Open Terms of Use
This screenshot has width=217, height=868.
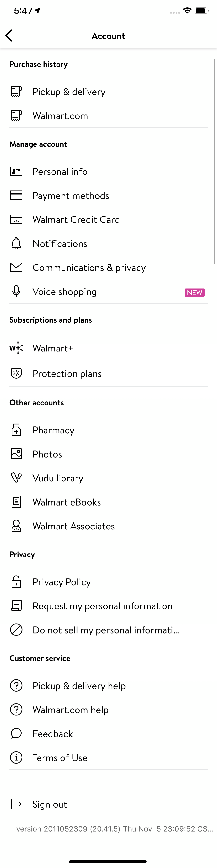coord(60,758)
